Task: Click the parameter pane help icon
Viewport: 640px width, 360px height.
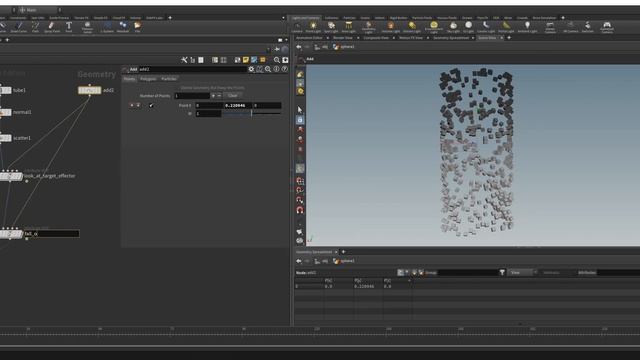Action: [x=284, y=69]
